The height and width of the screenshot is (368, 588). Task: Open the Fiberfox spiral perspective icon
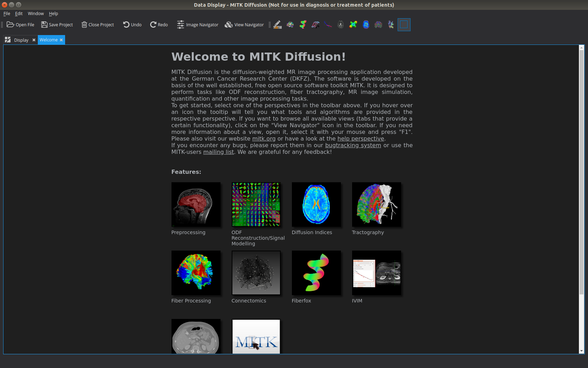pyautogui.click(x=303, y=25)
